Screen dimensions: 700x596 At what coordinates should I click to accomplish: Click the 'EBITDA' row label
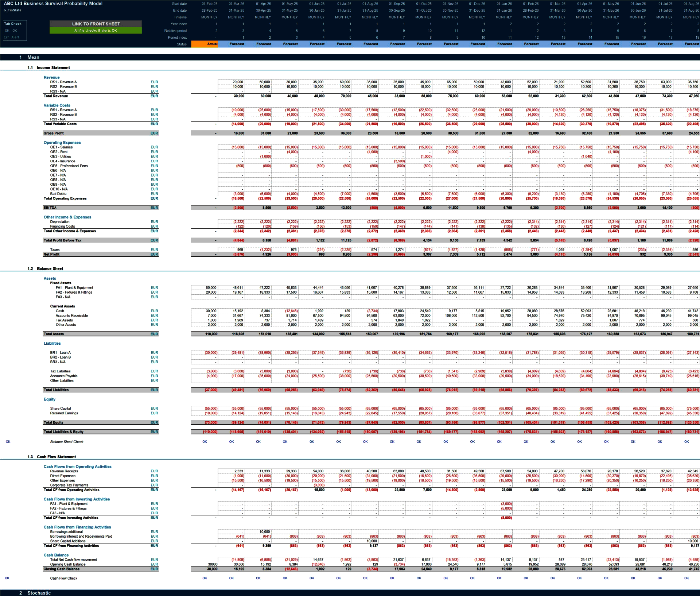click(x=50, y=207)
